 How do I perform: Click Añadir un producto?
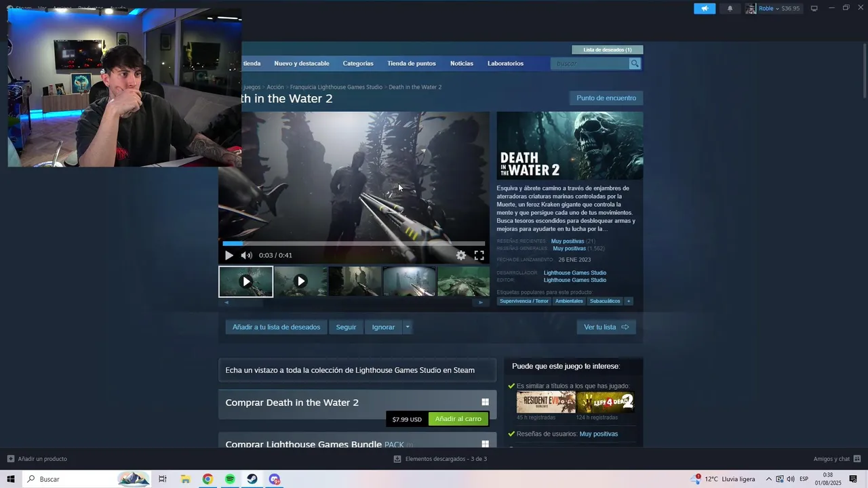[37, 459]
